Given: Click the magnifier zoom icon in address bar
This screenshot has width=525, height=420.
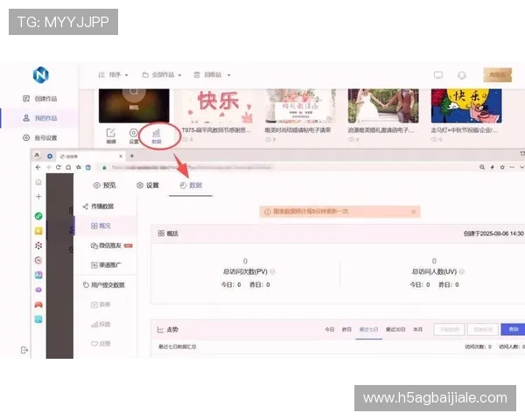Looking at the screenshot, I should click(482, 167).
